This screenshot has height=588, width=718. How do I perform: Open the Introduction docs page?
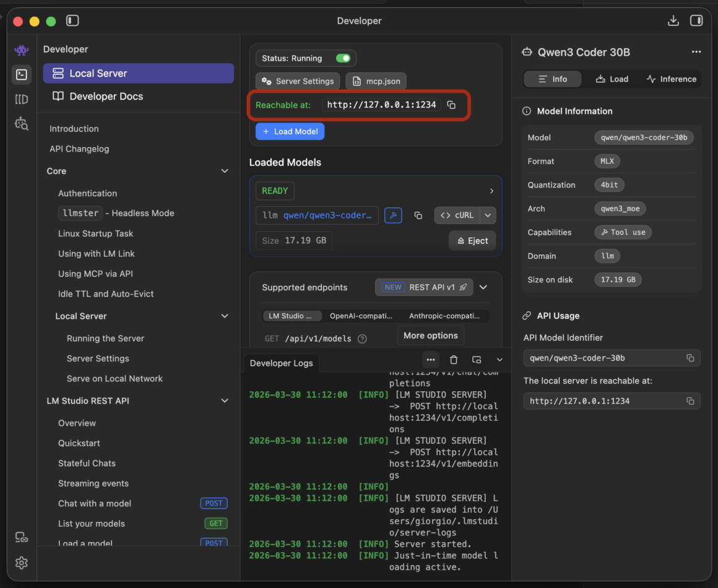(x=74, y=129)
